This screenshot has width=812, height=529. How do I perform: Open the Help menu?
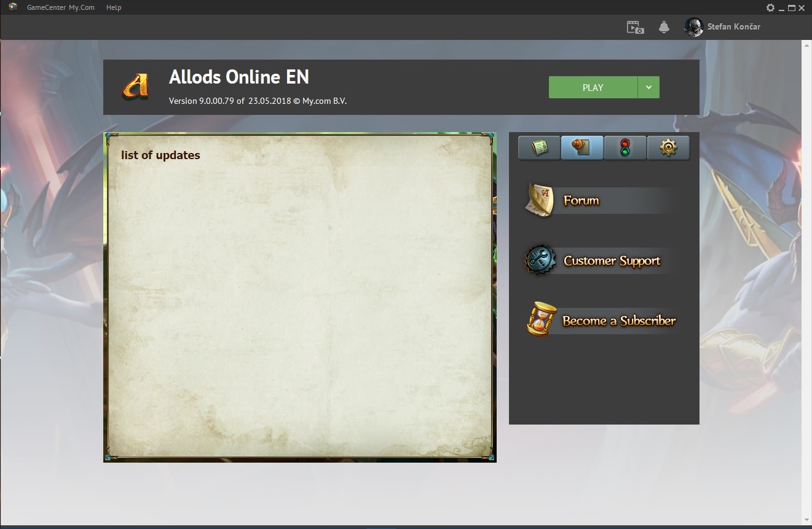[114, 7]
